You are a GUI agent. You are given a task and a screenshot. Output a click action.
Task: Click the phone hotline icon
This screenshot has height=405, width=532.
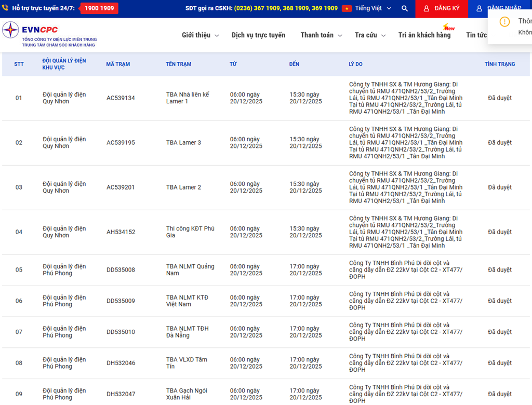(5, 8)
